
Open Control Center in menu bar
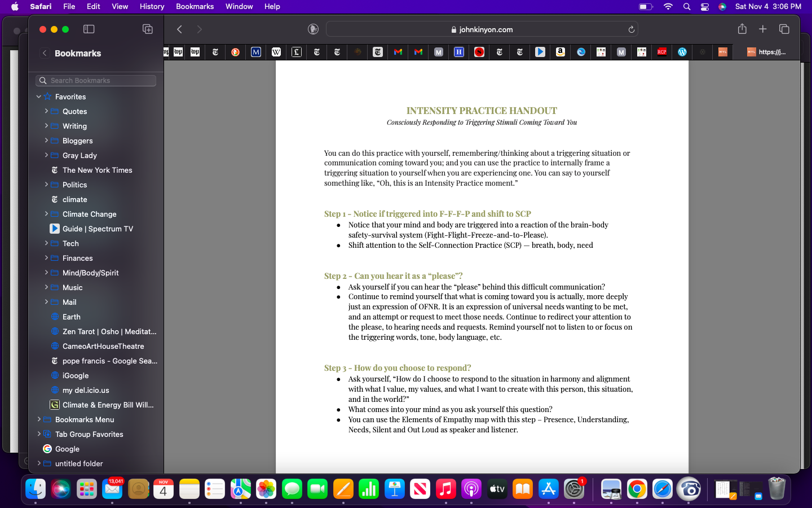click(x=704, y=7)
